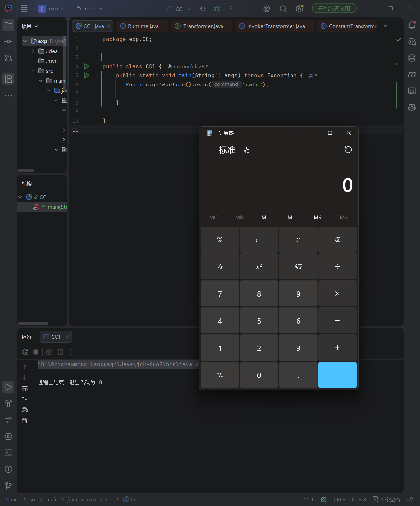Show the hidden editor tabs list
The width and height of the screenshot is (420, 506).
(385, 26)
